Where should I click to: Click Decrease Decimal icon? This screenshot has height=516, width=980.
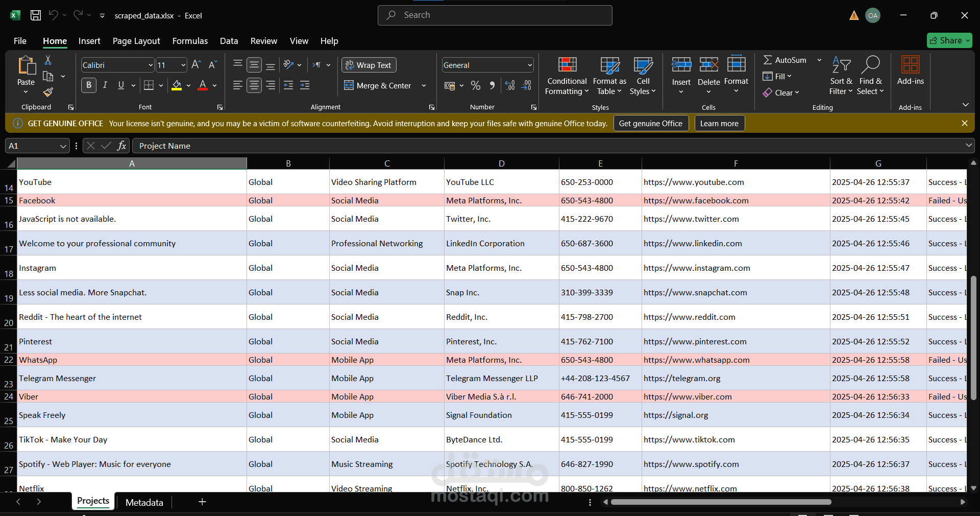[x=526, y=85]
